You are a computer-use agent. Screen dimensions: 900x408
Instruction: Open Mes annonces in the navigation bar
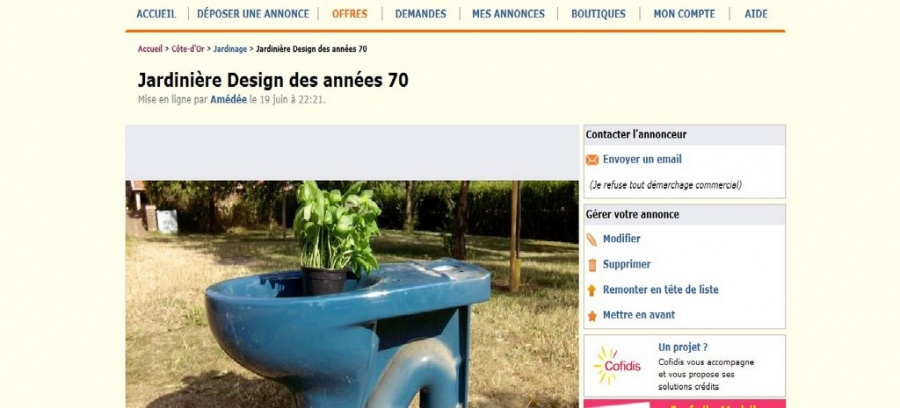pyautogui.click(x=509, y=14)
